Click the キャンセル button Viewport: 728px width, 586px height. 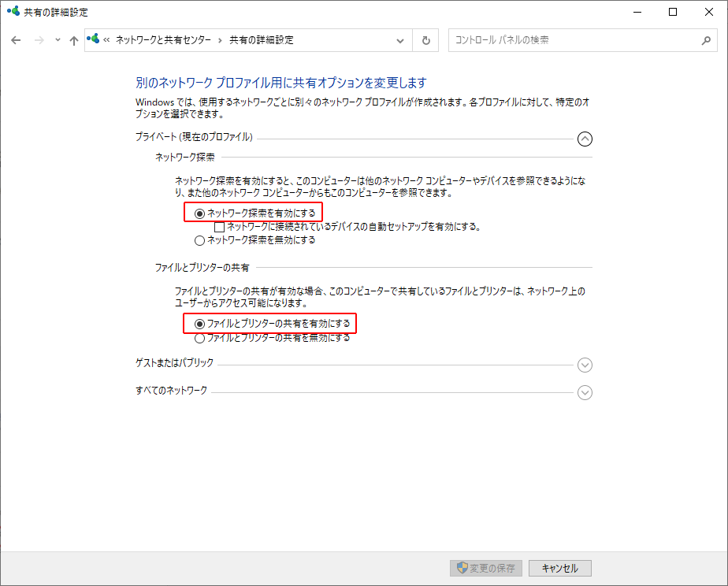[x=559, y=568]
